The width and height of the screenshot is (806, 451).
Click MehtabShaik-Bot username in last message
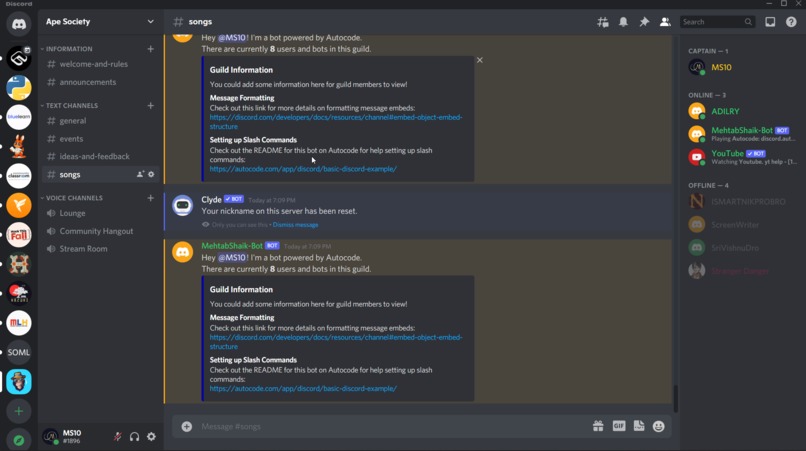pyautogui.click(x=232, y=246)
